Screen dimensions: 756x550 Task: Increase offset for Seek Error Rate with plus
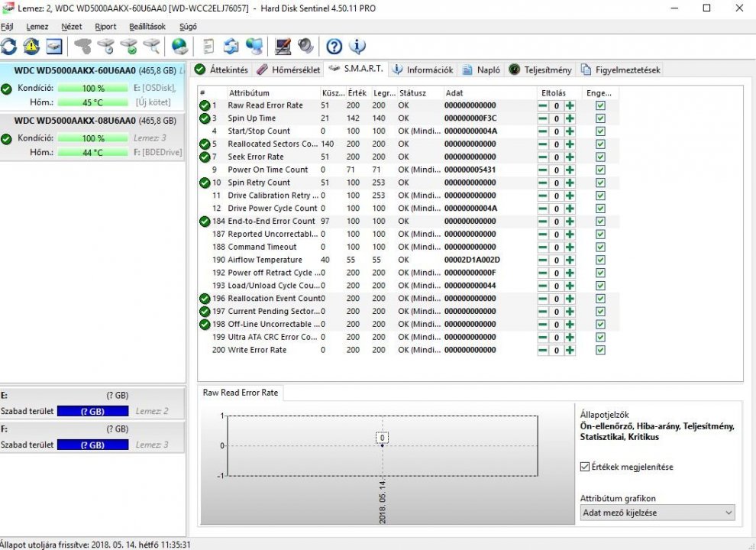click(x=570, y=157)
